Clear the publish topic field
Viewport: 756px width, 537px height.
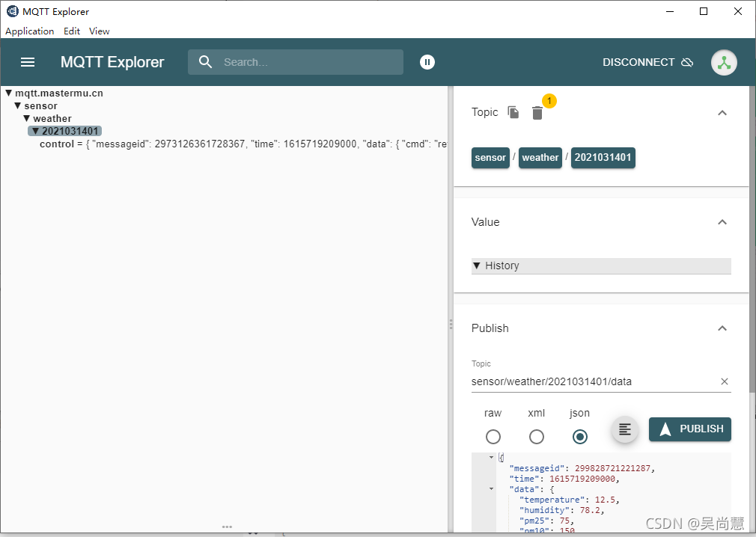[x=724, y=381]
